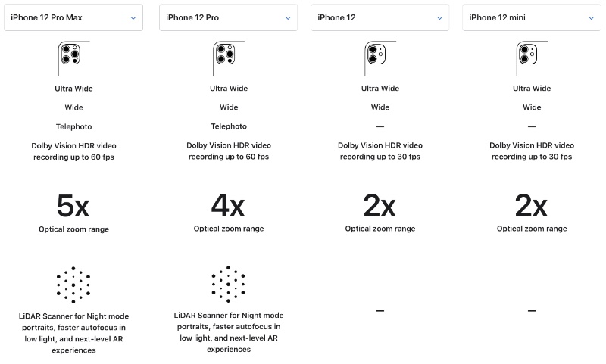606x364 pixels.
Task: Click the iPhone 12 Dolby Vision HDR text
Action: (x=380, y=151)
